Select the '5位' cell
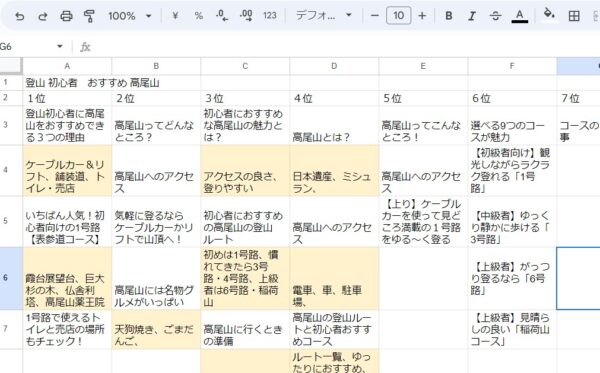Viewport: 600px width, 373px height. pos(423,98)
